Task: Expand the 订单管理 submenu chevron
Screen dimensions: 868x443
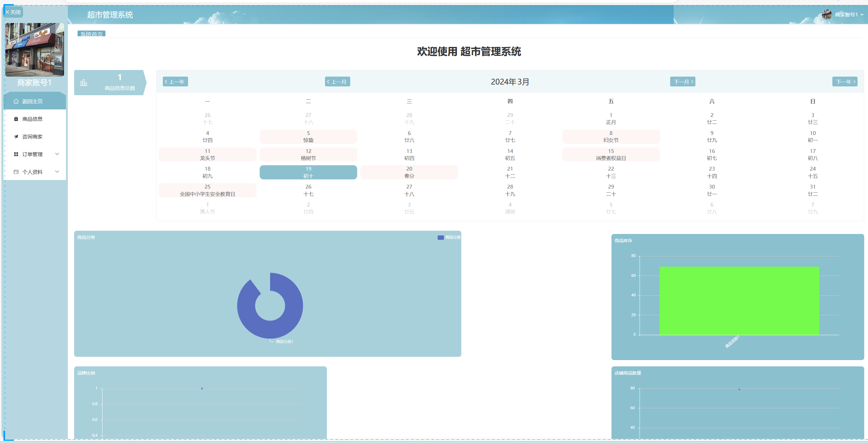Action: [x=57, y=154]
